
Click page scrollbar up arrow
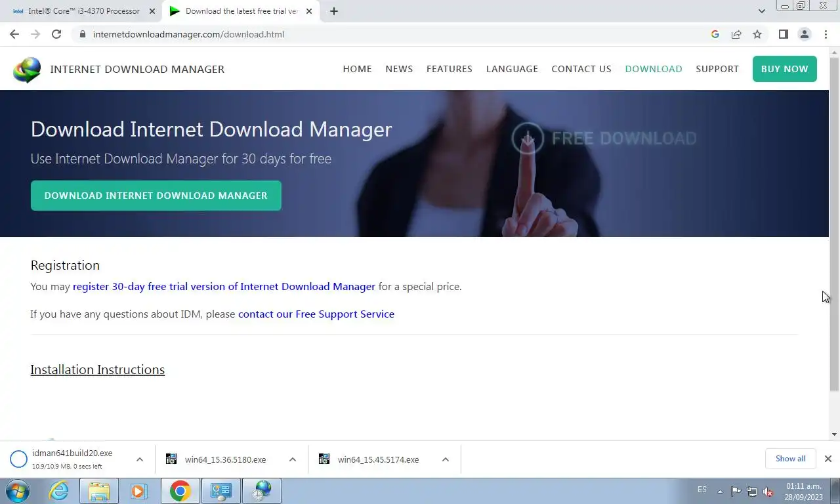[834, 52]
